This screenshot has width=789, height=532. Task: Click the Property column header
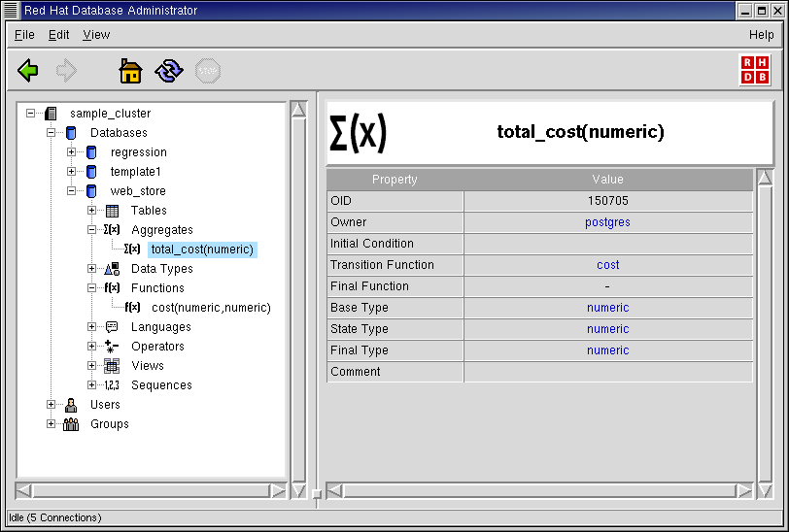pyautogui.click(x=395, y=180)
